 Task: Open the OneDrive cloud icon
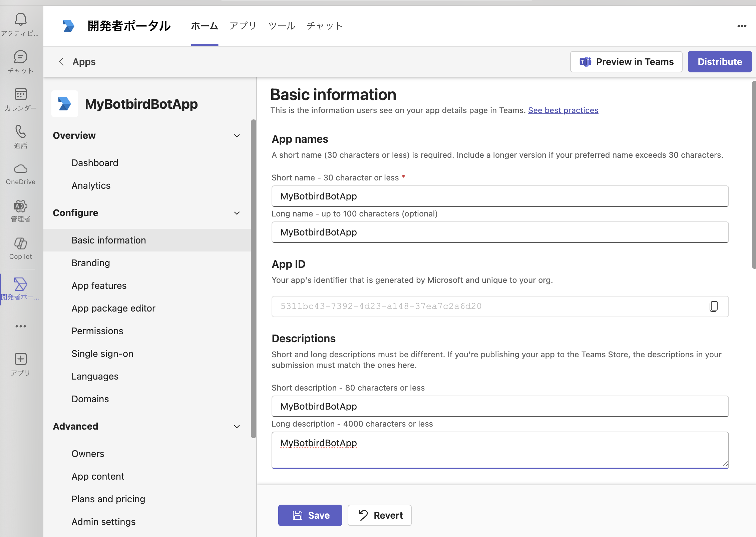point(20,169)
